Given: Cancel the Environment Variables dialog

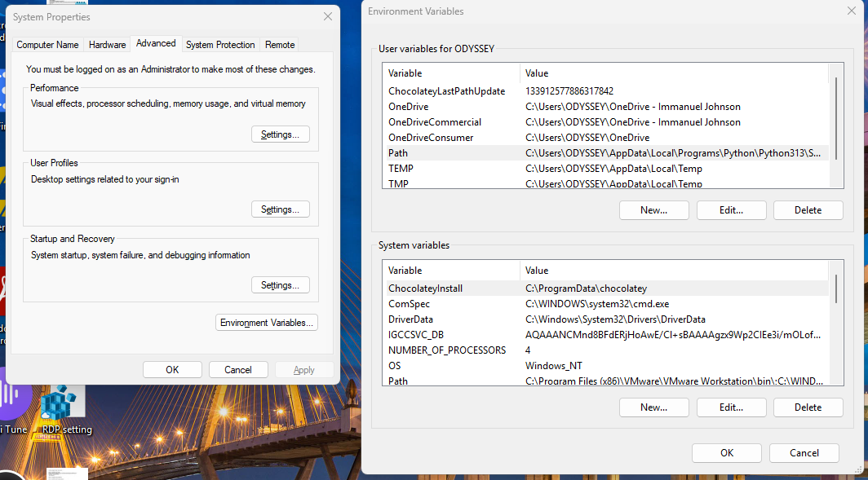Looking at the screenshot, I should tap(804, 452).
